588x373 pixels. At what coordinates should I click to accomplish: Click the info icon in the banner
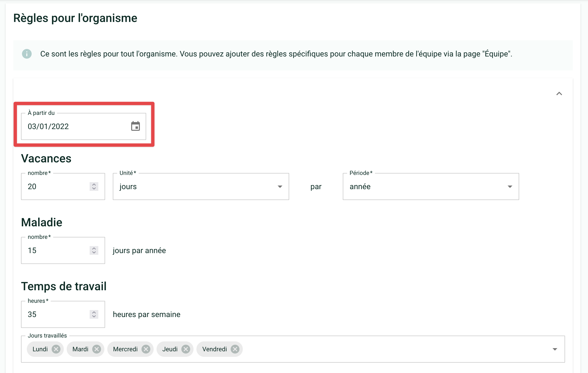[27, 54]
